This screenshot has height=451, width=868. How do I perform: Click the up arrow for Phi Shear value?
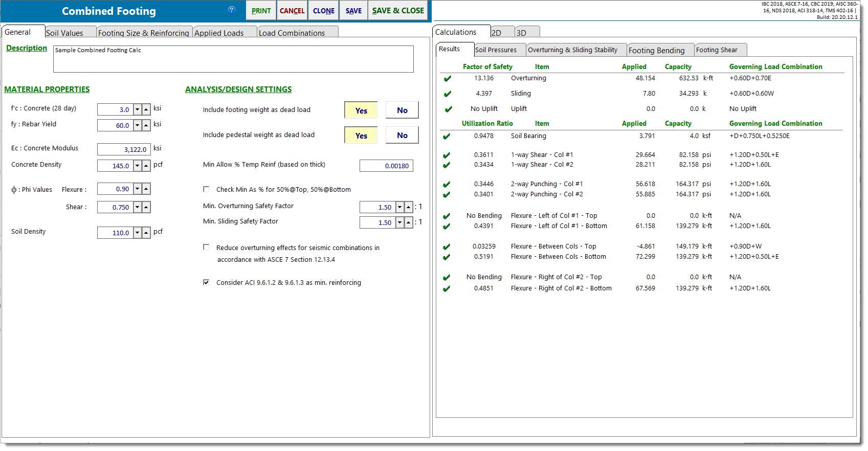tap(146, 207)
